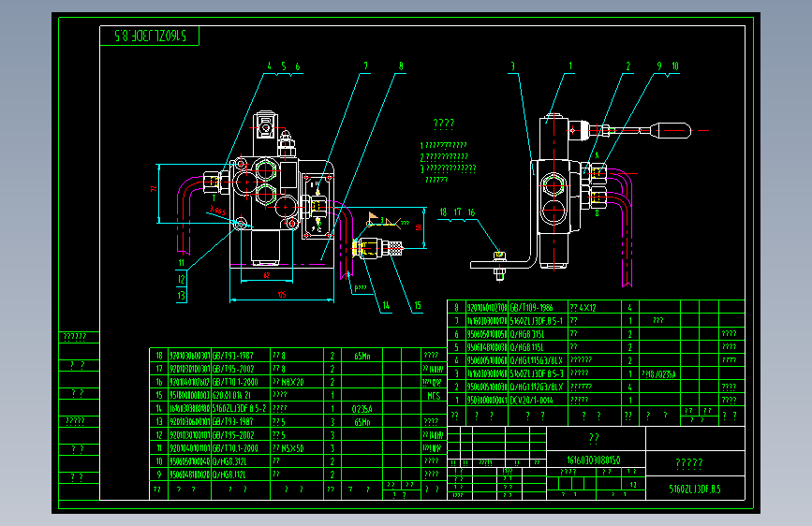Select Q235A material in row 14

[362, 409]
